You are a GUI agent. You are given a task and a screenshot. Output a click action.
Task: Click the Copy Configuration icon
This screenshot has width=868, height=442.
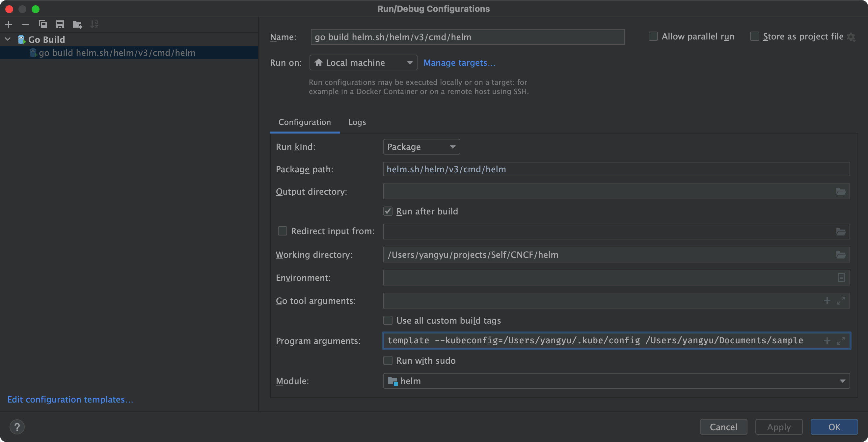(43, 24)
